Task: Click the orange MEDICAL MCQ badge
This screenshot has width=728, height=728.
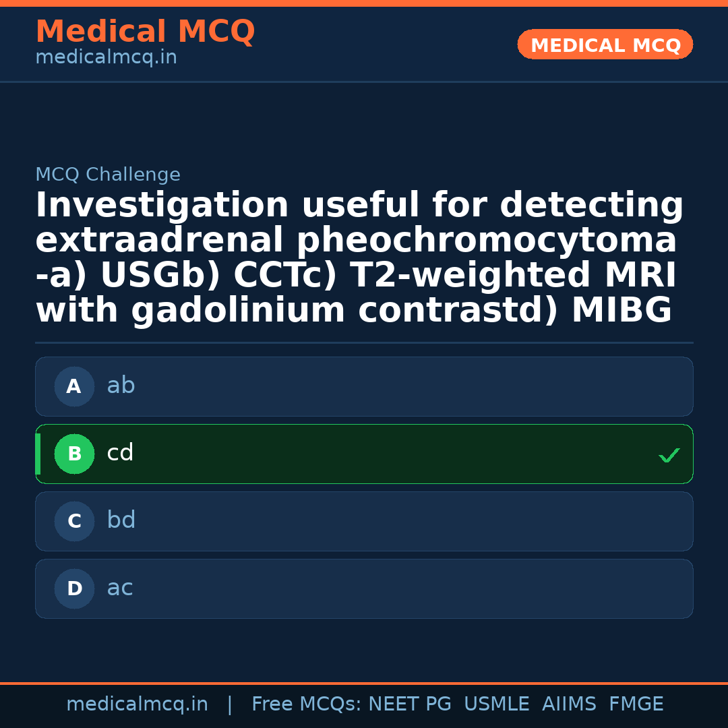Action: [x=605, y=44]
